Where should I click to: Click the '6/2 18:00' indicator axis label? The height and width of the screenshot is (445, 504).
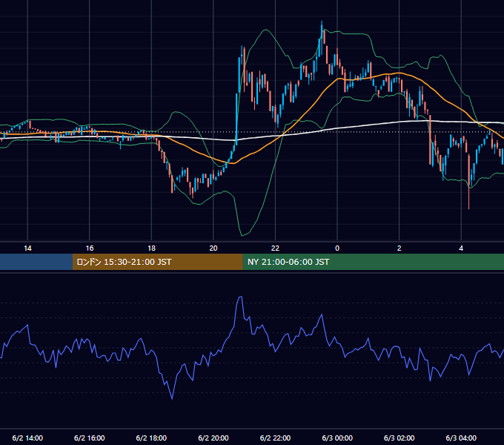(151, 438)
